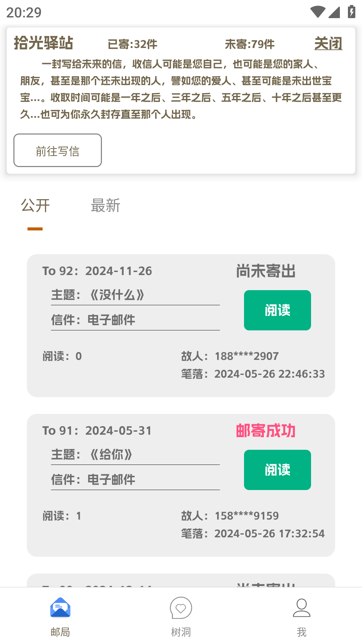This screenshot has height=644, width=362.
Task: Tap the battery charging status icon
Action: point(351,12)
